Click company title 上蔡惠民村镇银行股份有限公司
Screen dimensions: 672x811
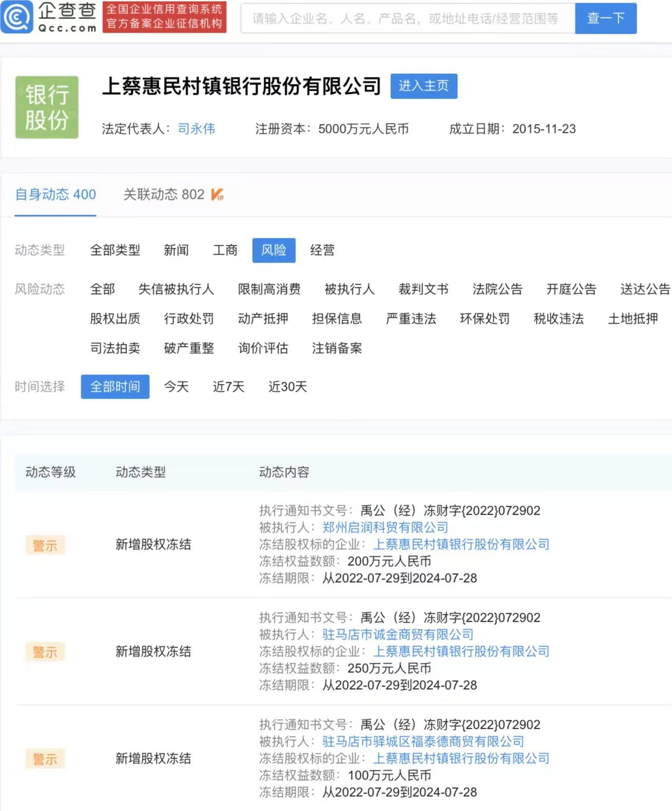pos(242,86)
